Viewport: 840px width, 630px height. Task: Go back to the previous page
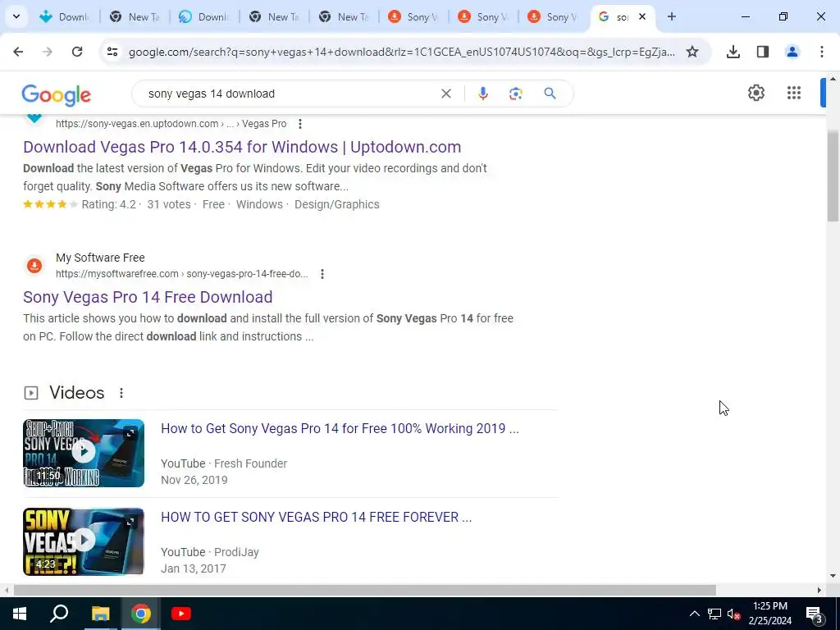tap(18, 52)
